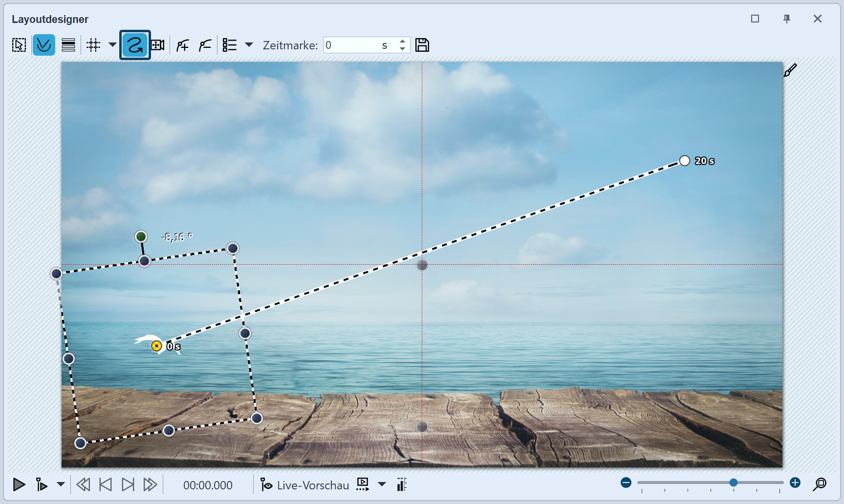Image resolution: width=844 pixels, height=504 pixels.
Task: Click the zoom in plus button
Action: [x=795, y=483]
